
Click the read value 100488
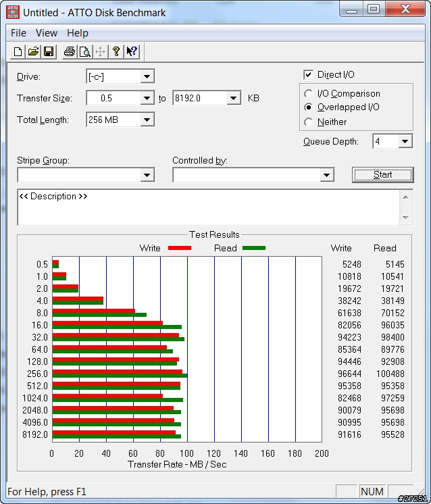(x=390, y=374)
